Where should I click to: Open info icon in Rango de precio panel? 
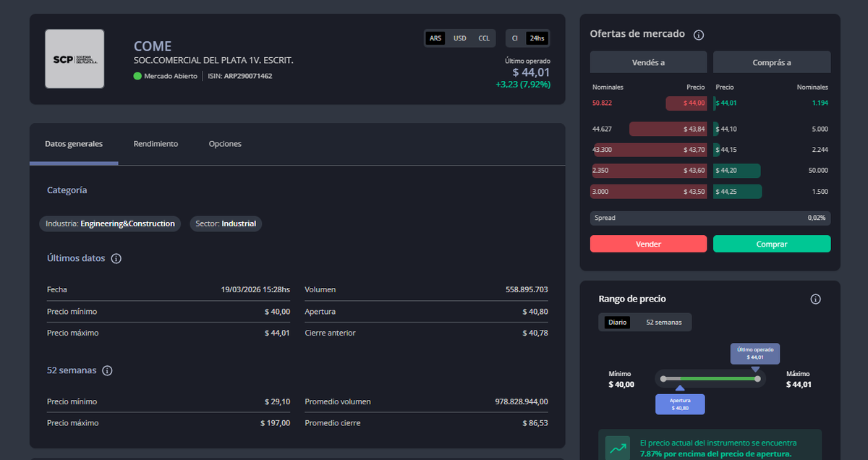[816, 299]
